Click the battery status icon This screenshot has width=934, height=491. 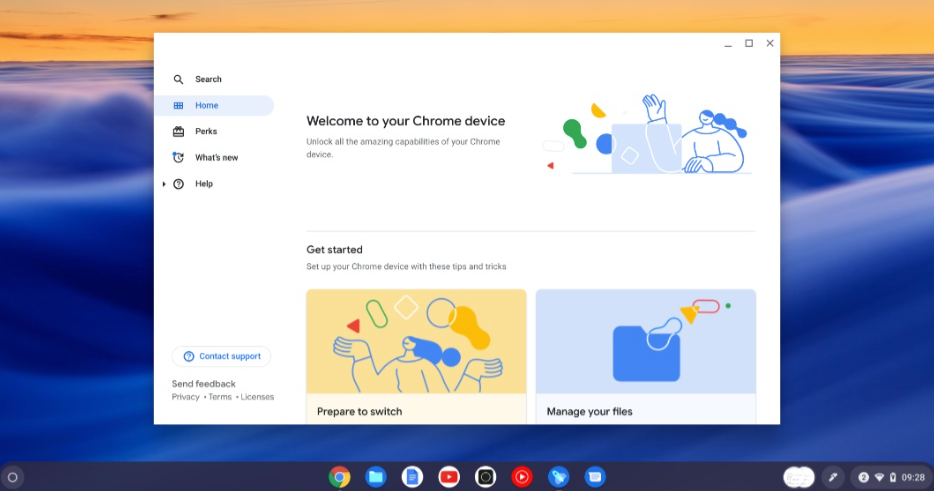point(893,477)
